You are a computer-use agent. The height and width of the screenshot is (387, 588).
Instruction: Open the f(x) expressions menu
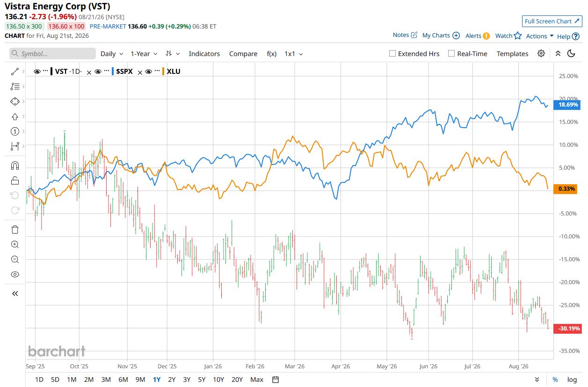point(272,54)
